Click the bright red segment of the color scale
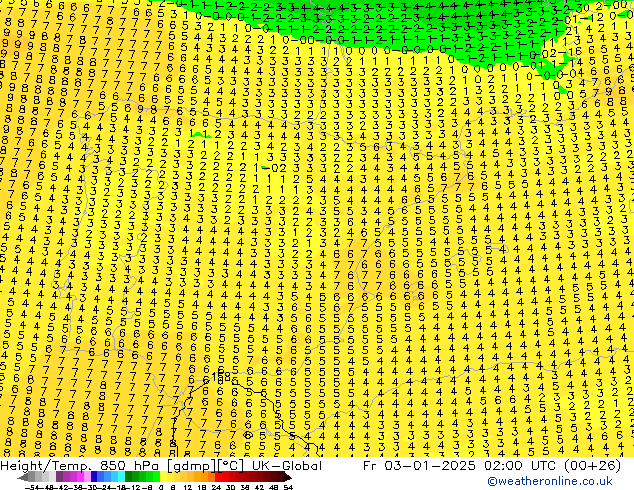634x490 pixels. 222,477
